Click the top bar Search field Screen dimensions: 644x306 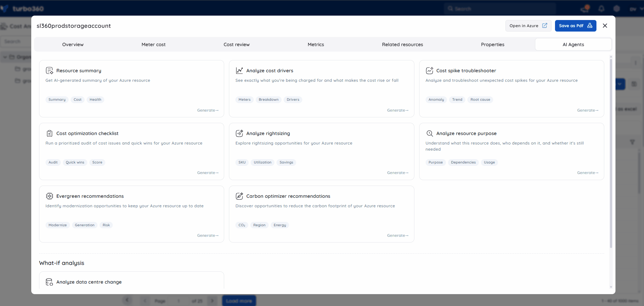pos(500,9)
